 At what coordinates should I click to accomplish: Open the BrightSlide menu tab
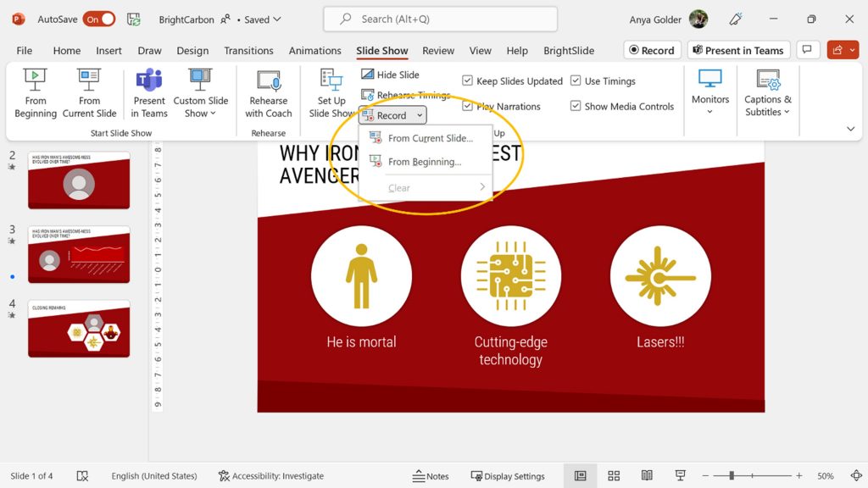569,51
